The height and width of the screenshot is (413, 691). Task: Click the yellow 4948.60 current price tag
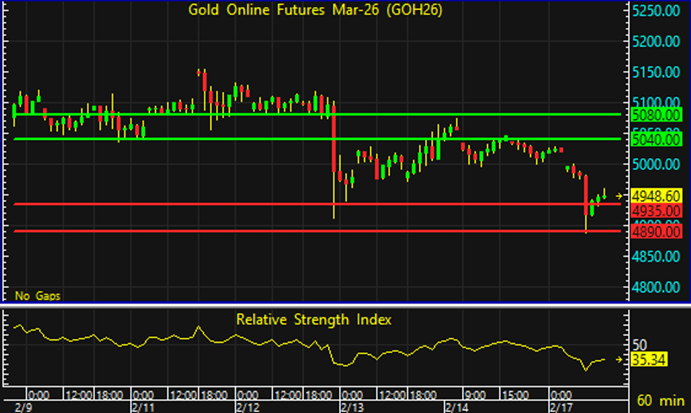[x=656, y=196]
